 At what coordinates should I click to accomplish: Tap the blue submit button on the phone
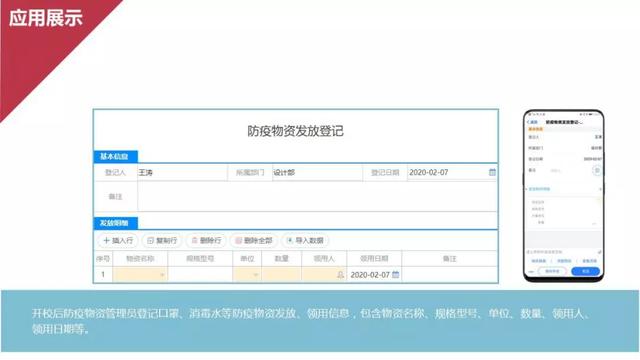coord(585,271)
